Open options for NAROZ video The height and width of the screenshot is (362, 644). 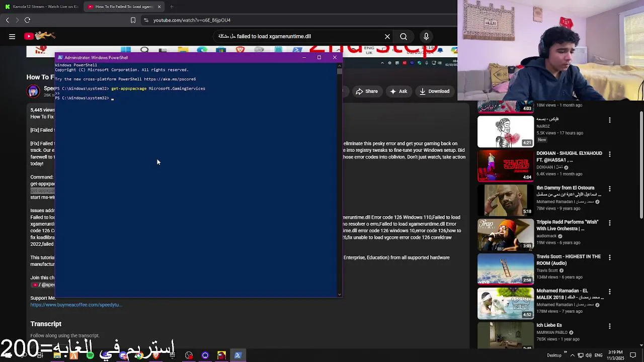[610, 120]
